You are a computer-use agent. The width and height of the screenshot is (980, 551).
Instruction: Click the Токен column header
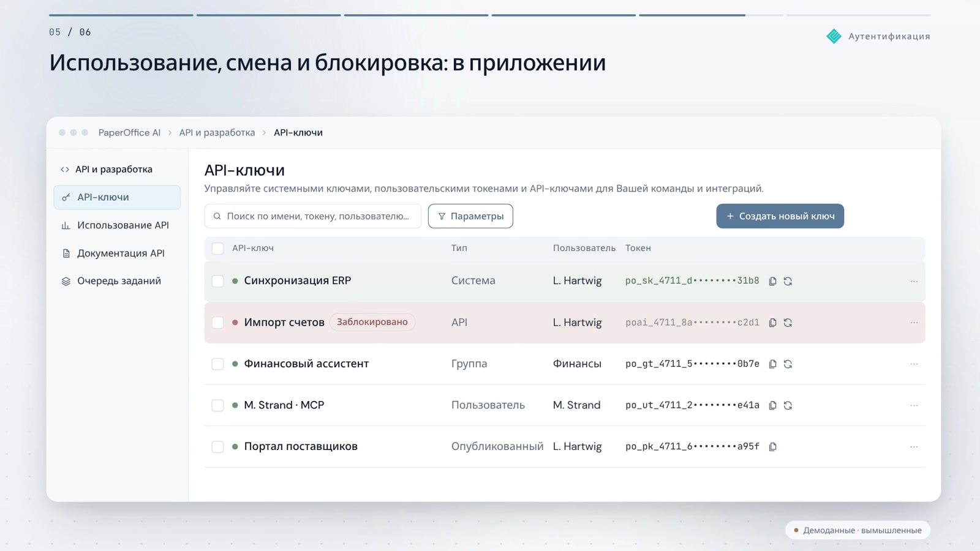[x=638, y=249]
